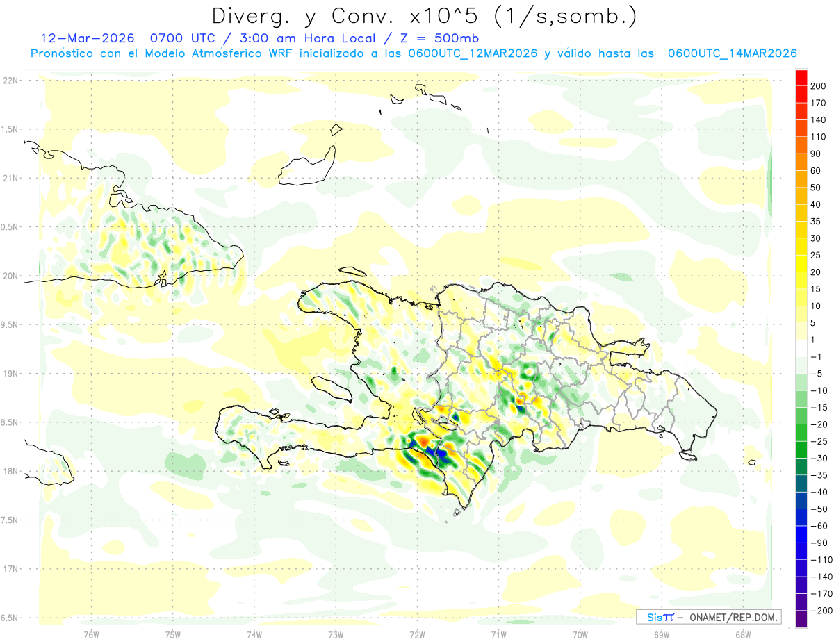Click the legend value '-25'
834x644 pixels.
pos(819,441)
